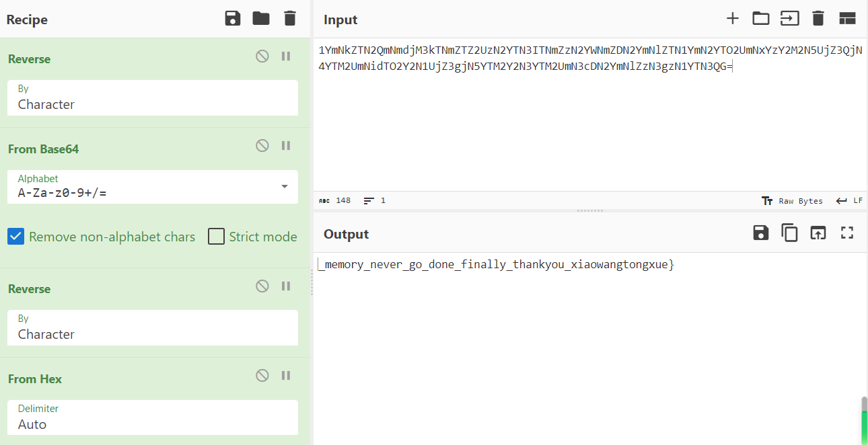Enable Strict mode checkbox
Screen dimensions: 868x445
216,237
